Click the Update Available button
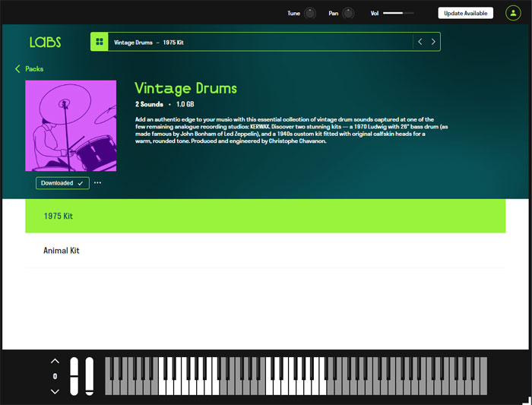Viewport: 532px width, 405px height. point(465,13)
